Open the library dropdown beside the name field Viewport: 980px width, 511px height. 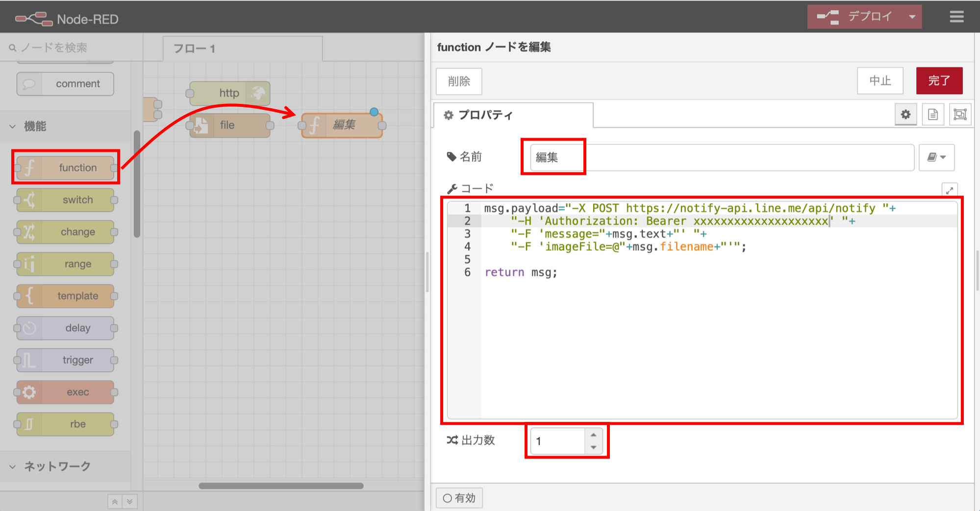pyautogui.click(x=936, y=157)
